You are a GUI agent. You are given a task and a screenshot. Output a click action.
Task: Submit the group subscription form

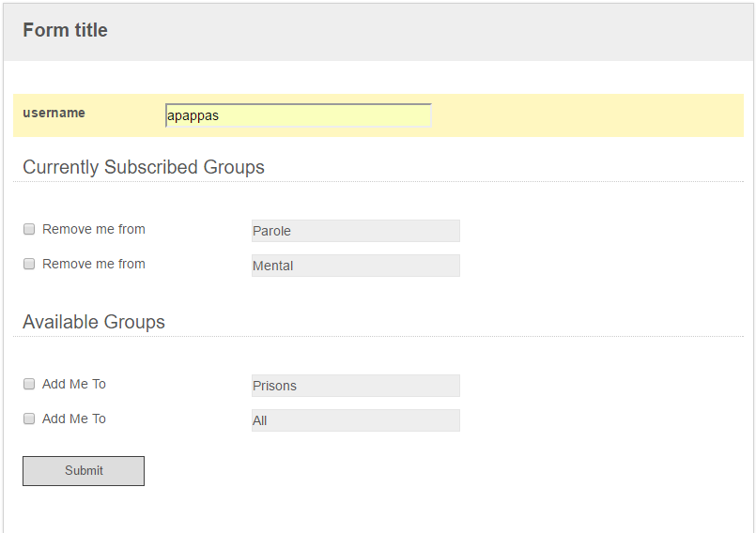pos(84,471)
